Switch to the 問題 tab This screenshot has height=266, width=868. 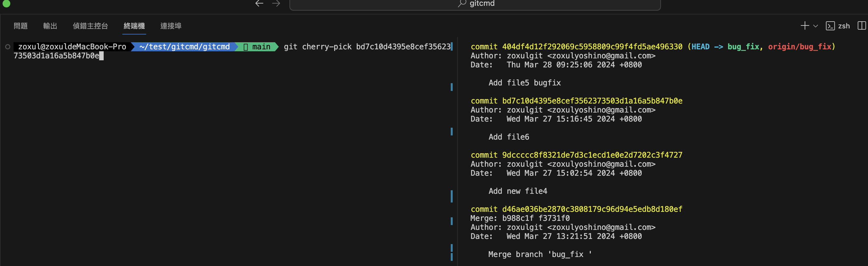(x=21, y=26)
